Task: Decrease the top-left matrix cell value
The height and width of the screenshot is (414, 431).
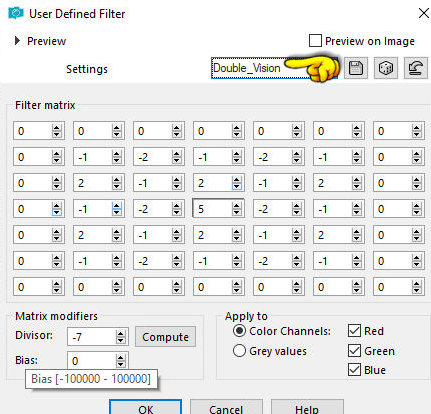Action: point(57,134)
